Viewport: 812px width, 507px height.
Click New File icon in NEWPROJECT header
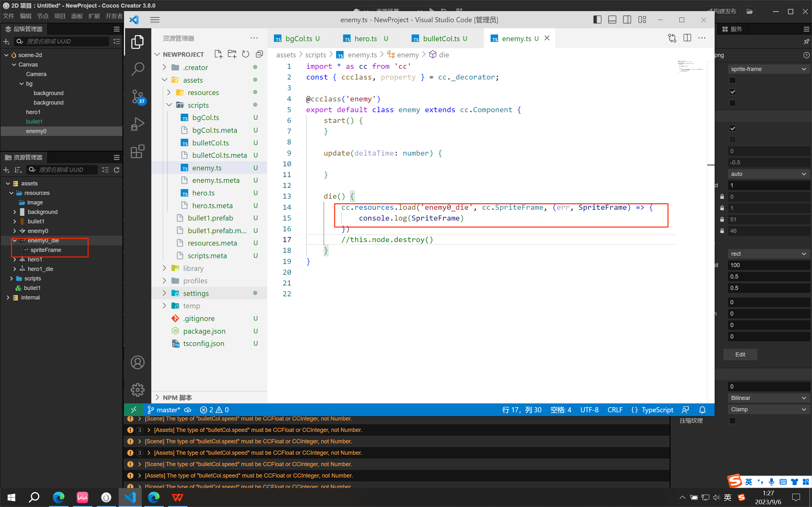coord(219,54)
